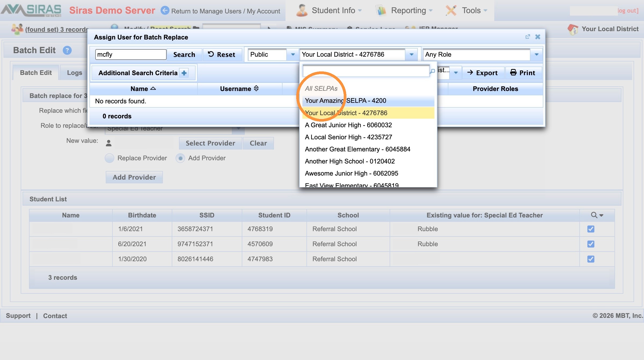Open (found set) 3 records link

click(57, 29)
